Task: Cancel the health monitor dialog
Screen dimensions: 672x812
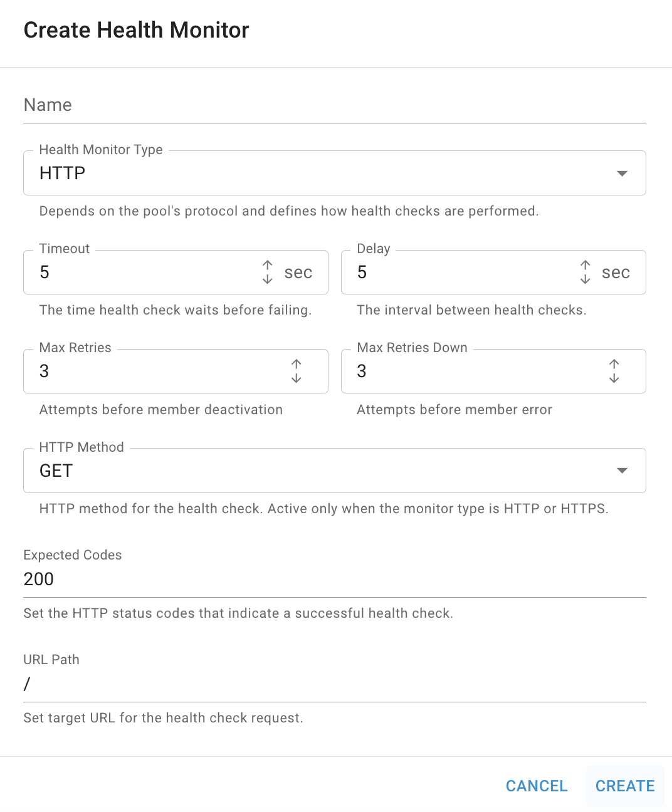Action: pos(537,786)
